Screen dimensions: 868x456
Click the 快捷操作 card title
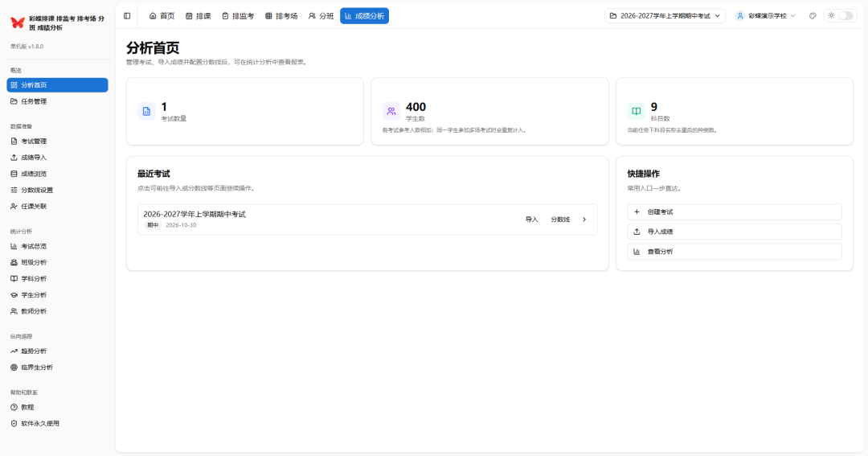(643, 174)
